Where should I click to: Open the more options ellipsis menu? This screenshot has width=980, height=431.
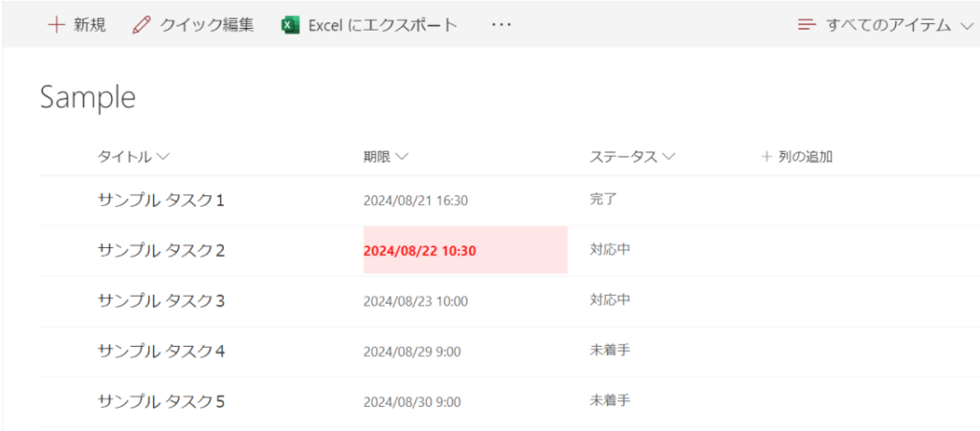pyautogui.click(x=501, y=25)
